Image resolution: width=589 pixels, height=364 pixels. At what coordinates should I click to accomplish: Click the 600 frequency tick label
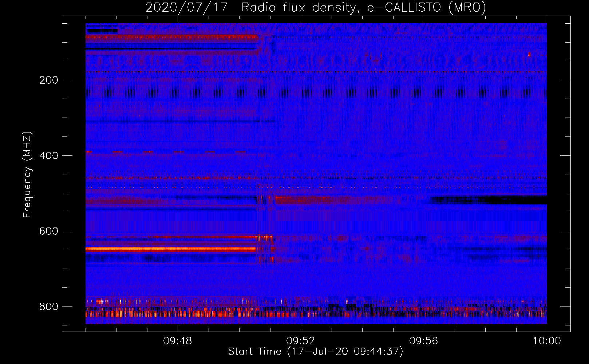49,232
